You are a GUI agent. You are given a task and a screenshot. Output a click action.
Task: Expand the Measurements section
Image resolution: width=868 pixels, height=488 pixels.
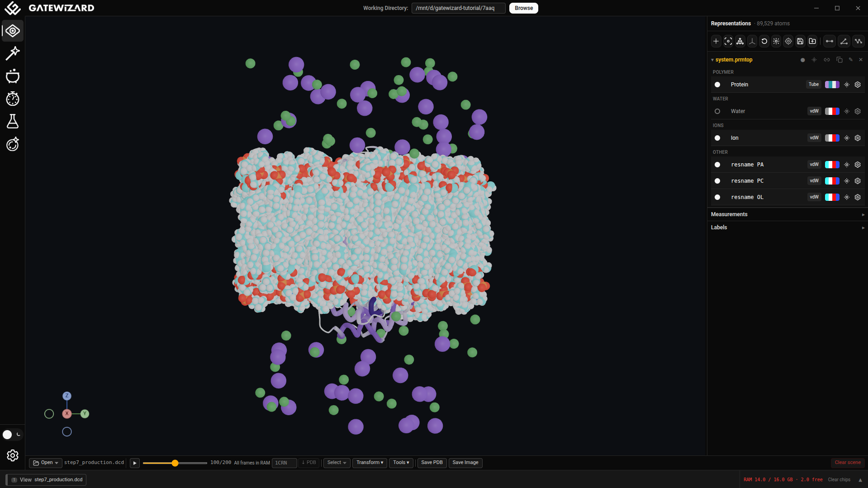[787, 214]
